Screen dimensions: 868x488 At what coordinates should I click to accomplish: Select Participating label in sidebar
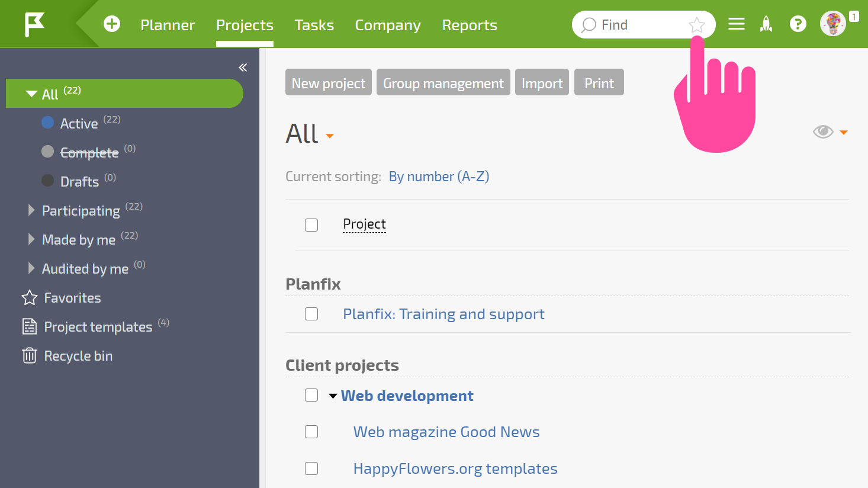point(81,211)
